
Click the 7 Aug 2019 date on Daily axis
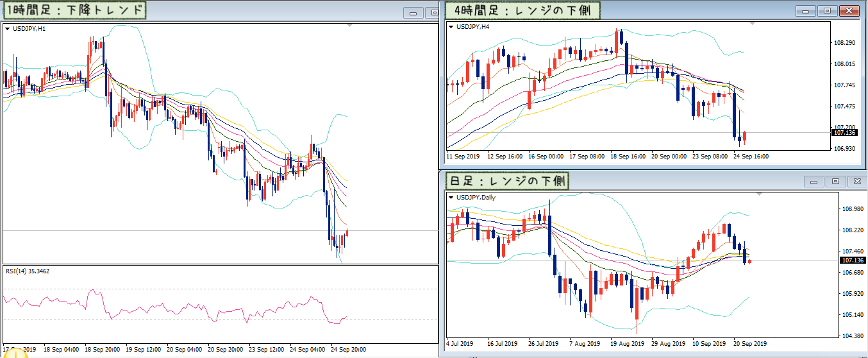point(585,344)
